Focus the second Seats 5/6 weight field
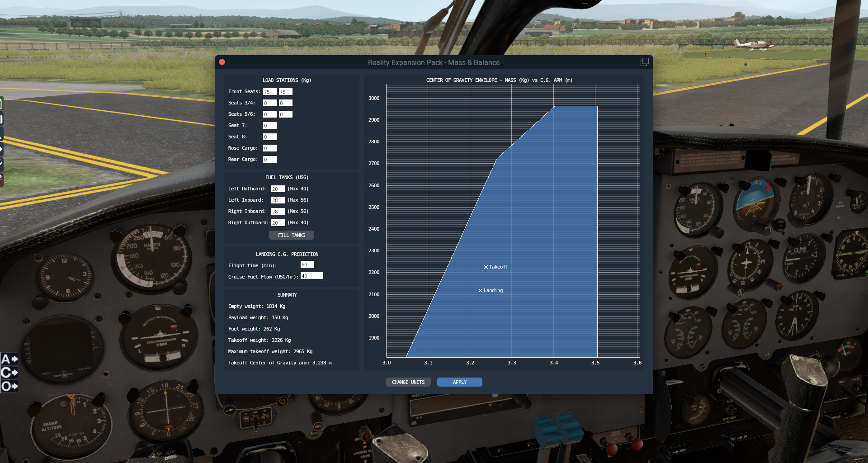Image resolution: width=868 pixels, height=463 pixels. tap(286, 114)
